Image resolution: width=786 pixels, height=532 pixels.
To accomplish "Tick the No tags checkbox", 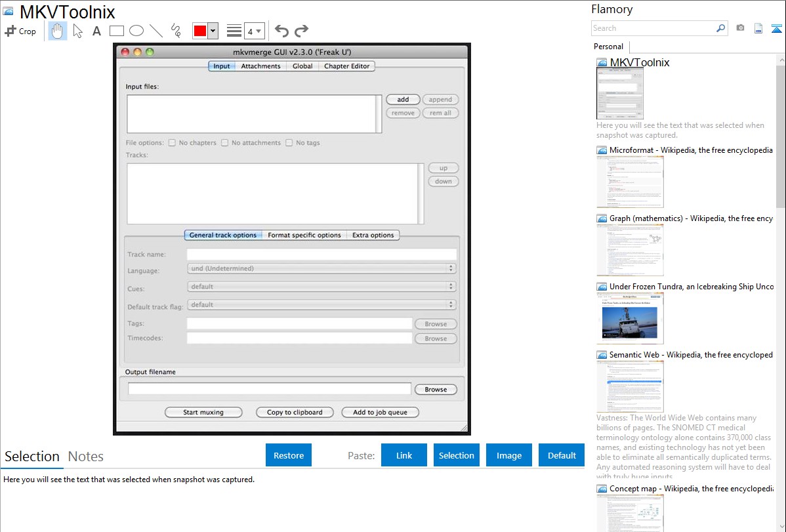I will (x=289, y=143).
